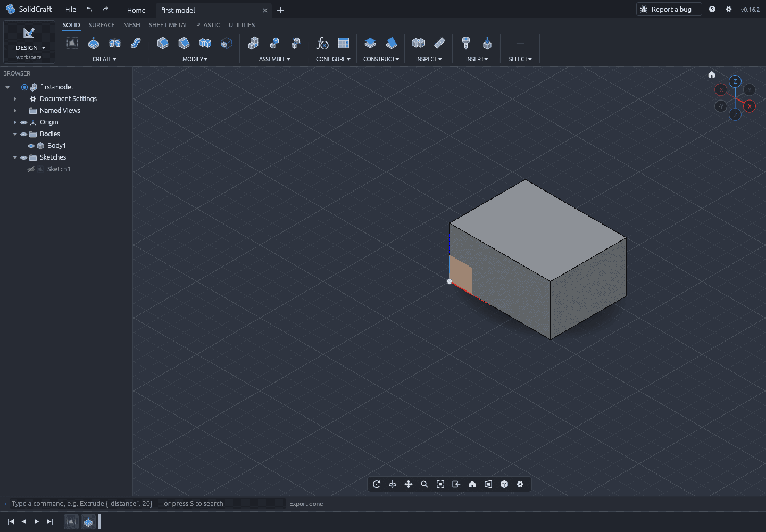Screen dimensions: 766x532
Task: Hide Body1 using its eye icon
Action: (x=31, y=146)
